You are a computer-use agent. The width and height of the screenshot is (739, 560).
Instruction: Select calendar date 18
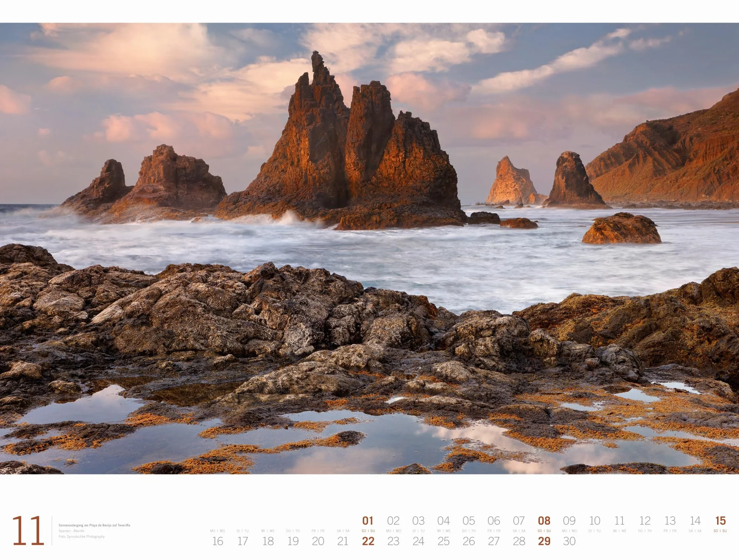click(x=268, y=541)
